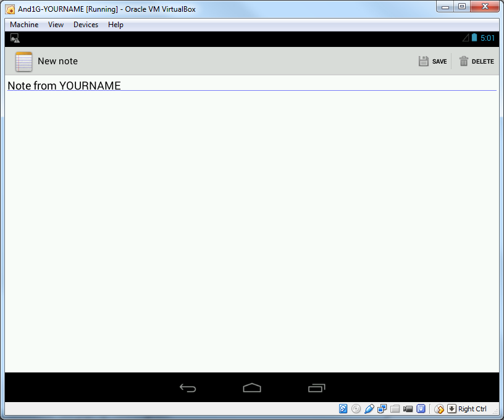The image size is (504, 420).
Task: Click the network adapter icon in VirtualBox status bar
Action: click(x=382, y=409)
